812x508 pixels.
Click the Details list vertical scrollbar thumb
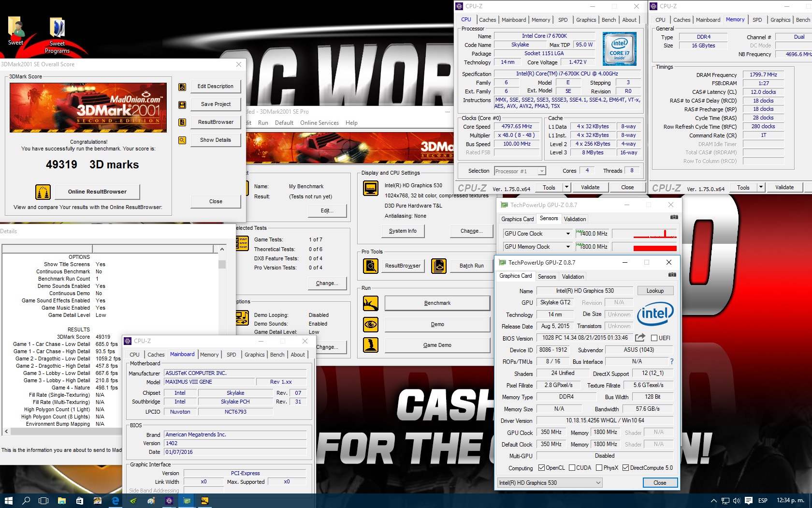coord(222,264)
